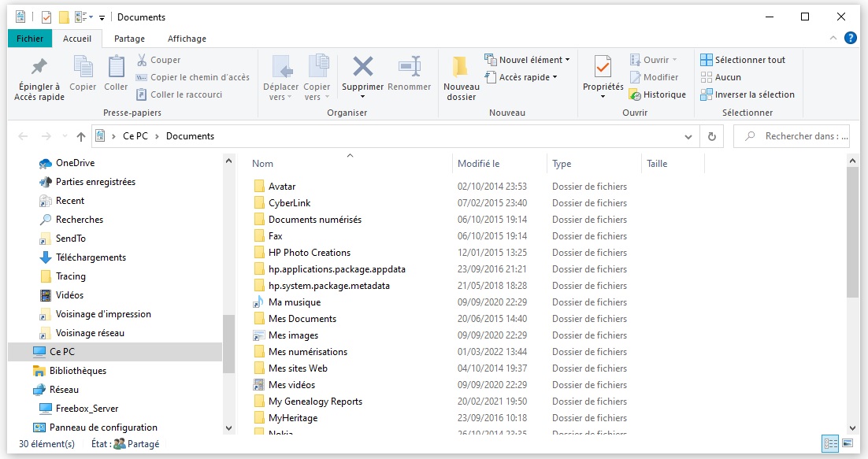Open the Fichier menu
Viewport: 868px width, 459px height.
tap(30, 38)
